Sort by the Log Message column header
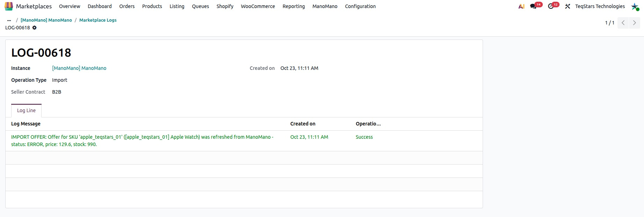 26,124
